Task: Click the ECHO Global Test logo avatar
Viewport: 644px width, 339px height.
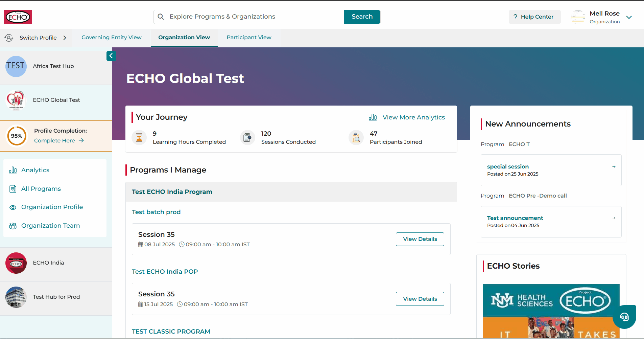Action: (x=16, y=100)
